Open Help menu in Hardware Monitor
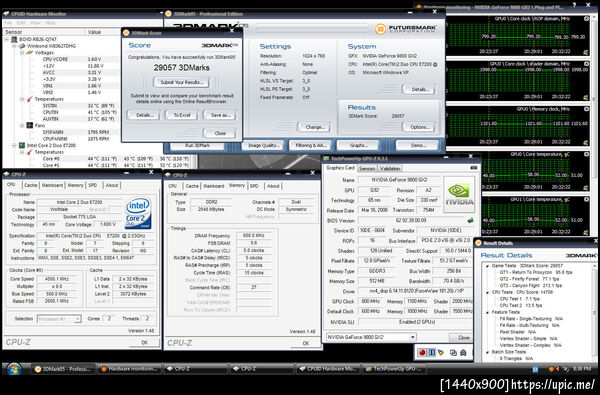The height and width of the screenshot is (395, 600). (x=50, y=23)
